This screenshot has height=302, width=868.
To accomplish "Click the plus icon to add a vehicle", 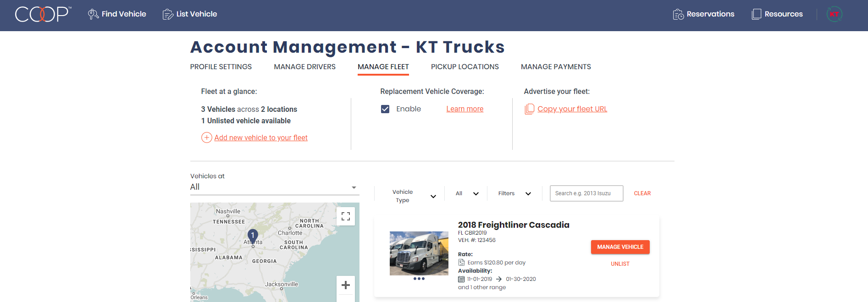I will [207, 137].
